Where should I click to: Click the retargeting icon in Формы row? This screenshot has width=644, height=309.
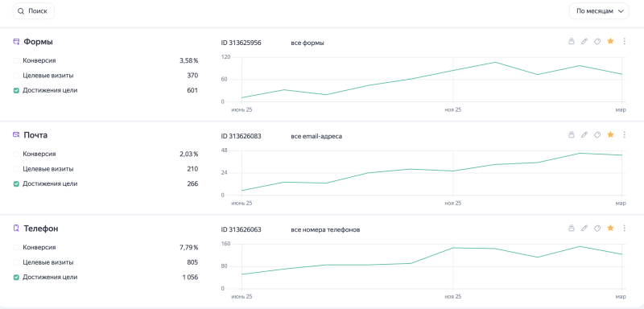pos(571,41)
